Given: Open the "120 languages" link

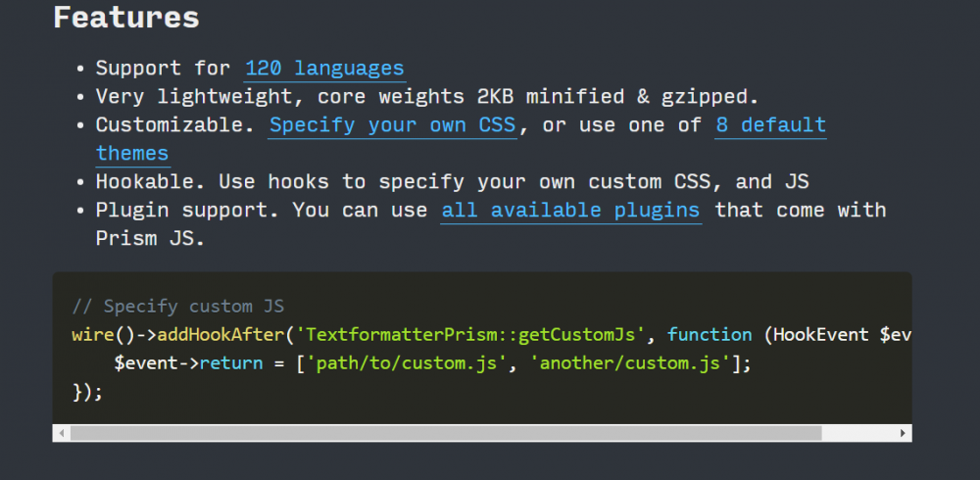Looking at the screenshot, I should [x=323, y=69].
